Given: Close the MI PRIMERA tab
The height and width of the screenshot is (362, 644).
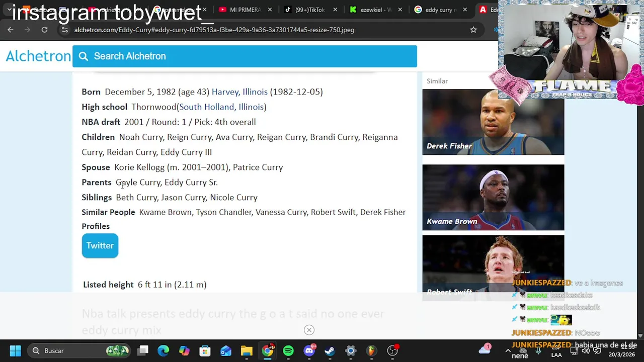Looking at the screenshot, I should pyautogui.click(x=270, y=10).
